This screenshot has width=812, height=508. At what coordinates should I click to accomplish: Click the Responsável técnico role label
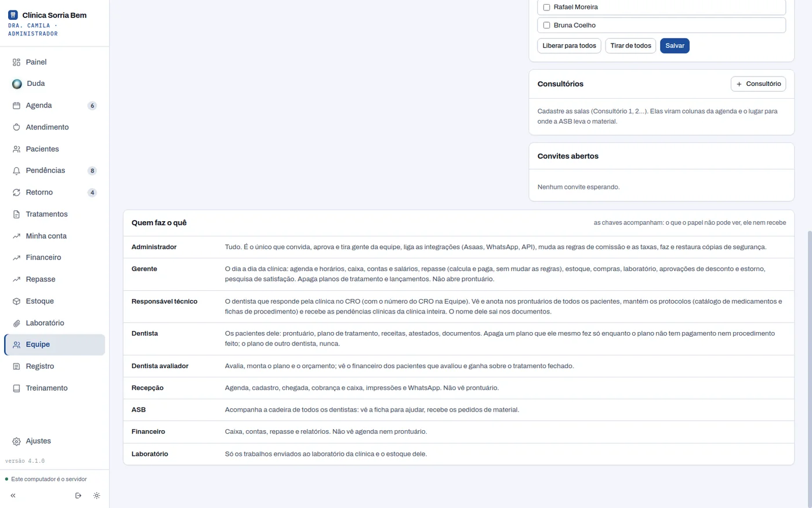point(164,302)
